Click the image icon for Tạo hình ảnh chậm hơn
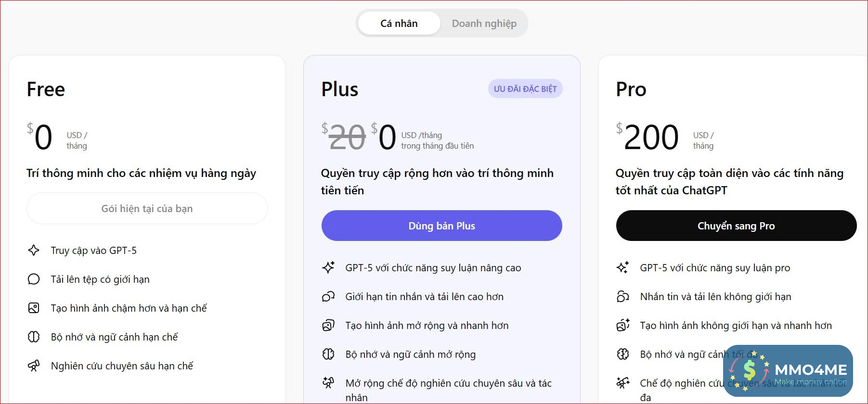Screen dimensions: 868x404 34,308
